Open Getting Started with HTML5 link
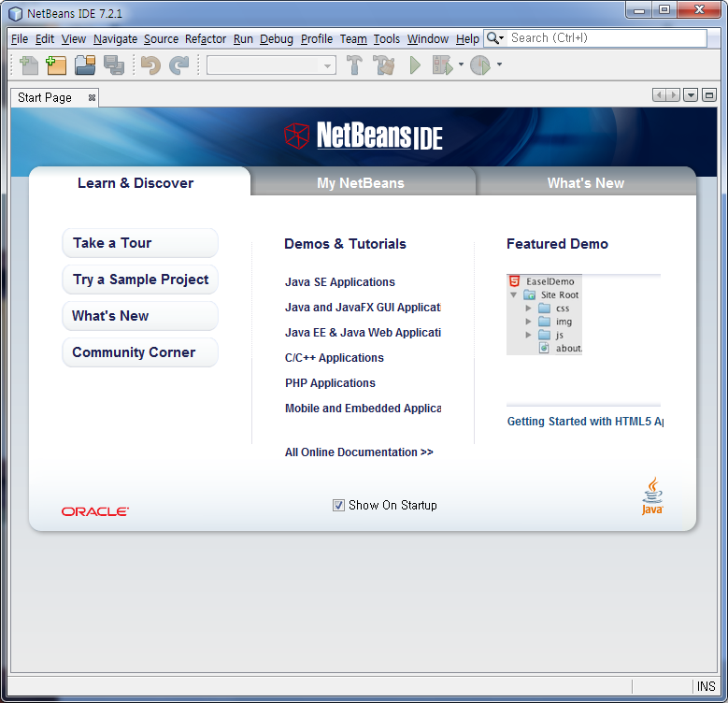 (585, 422)
